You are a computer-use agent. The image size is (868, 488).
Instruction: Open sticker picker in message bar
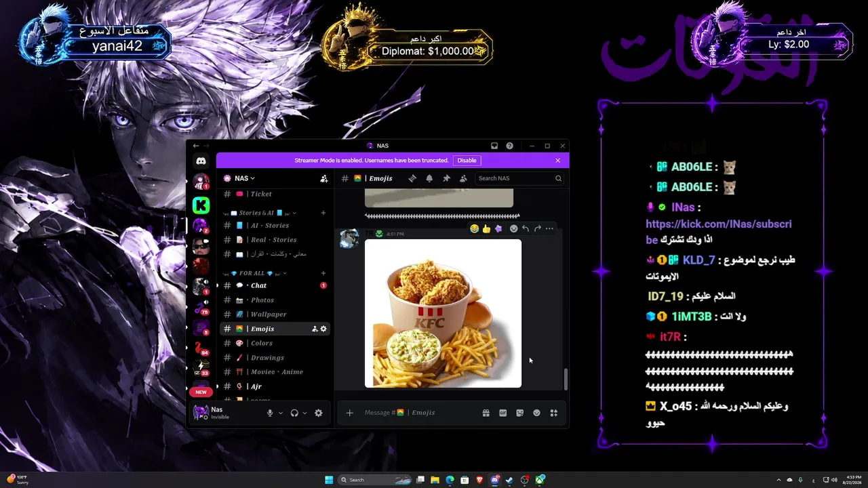[519, 413]
